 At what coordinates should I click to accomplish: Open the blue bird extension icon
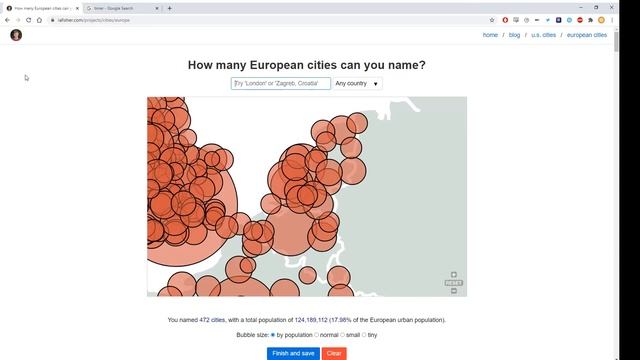point(548,20)
